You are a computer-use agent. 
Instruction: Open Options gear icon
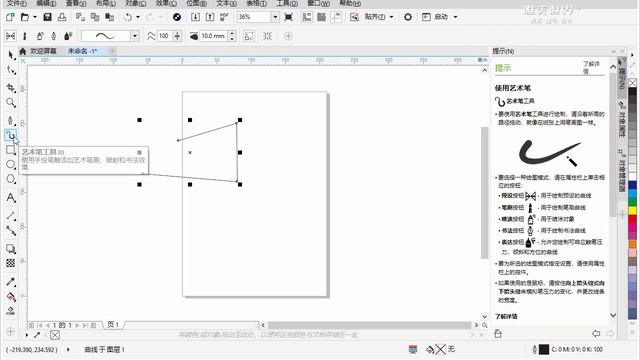(x=408, y=17)
